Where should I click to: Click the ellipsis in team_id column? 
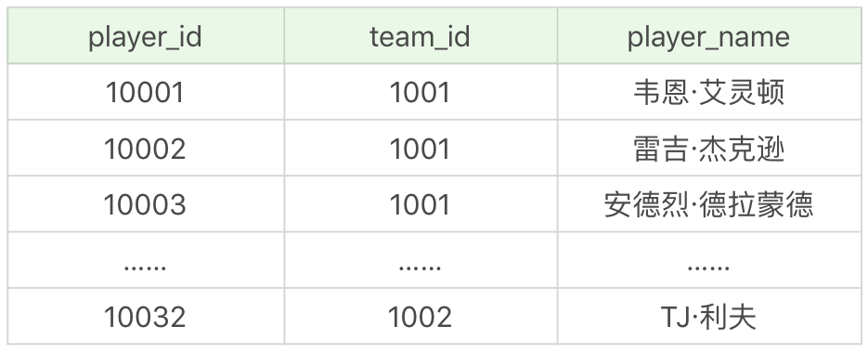420,267
